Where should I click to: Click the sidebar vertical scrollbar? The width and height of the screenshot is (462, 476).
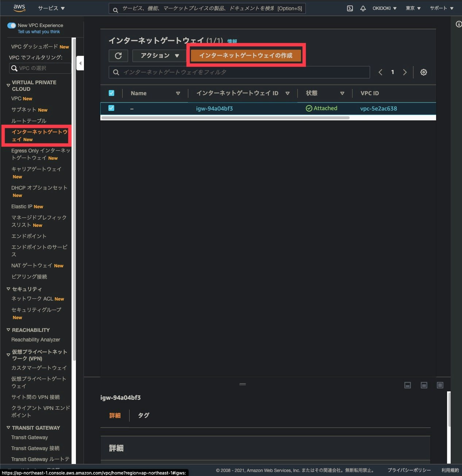click(74, 199)
